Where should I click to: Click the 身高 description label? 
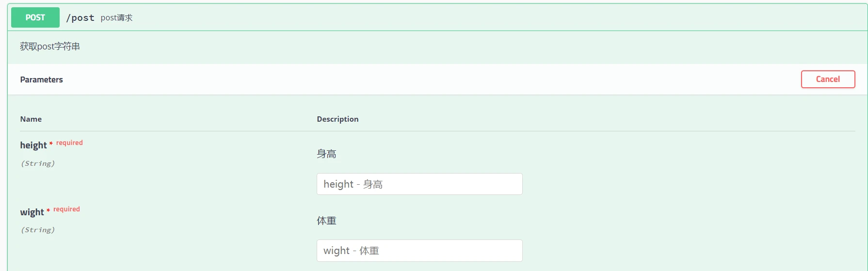tap(326, 154)
